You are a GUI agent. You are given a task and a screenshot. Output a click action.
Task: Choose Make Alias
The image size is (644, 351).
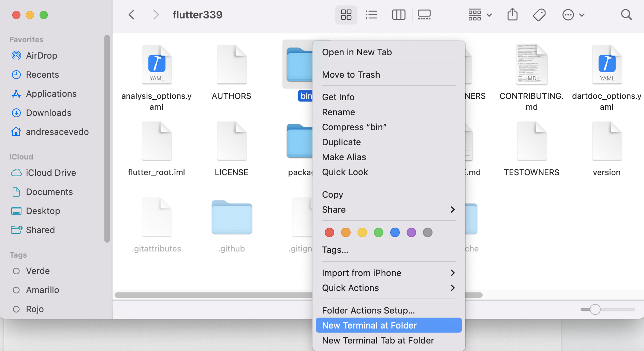pos(389,157)
